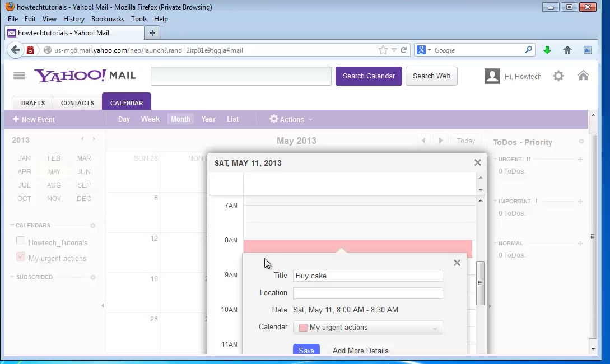Viewport: 610px width, 364px height.
Task: Click the search magnifier in Google search box
Action: [x=528, y=50]
